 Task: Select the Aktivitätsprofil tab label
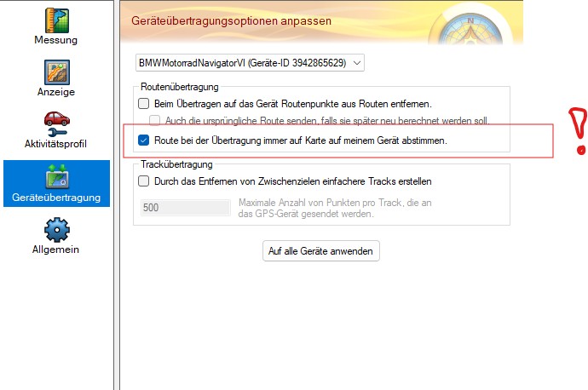[56, 144]
